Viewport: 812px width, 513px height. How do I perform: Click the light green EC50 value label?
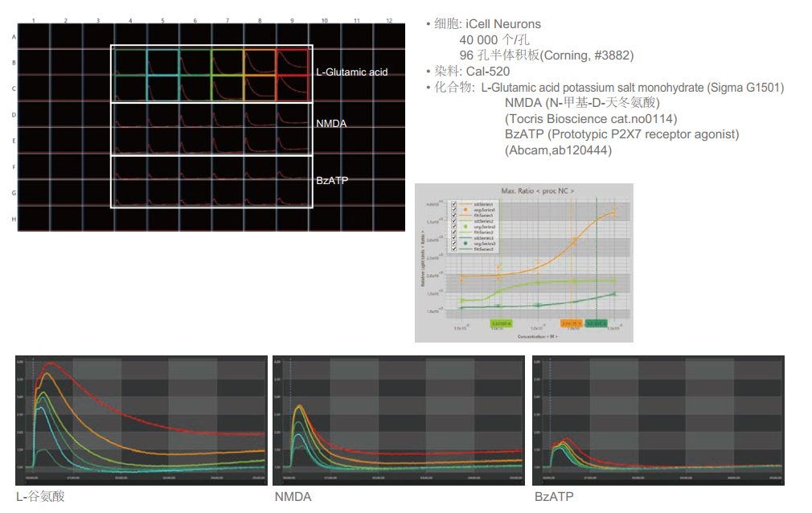pos(500,323)
